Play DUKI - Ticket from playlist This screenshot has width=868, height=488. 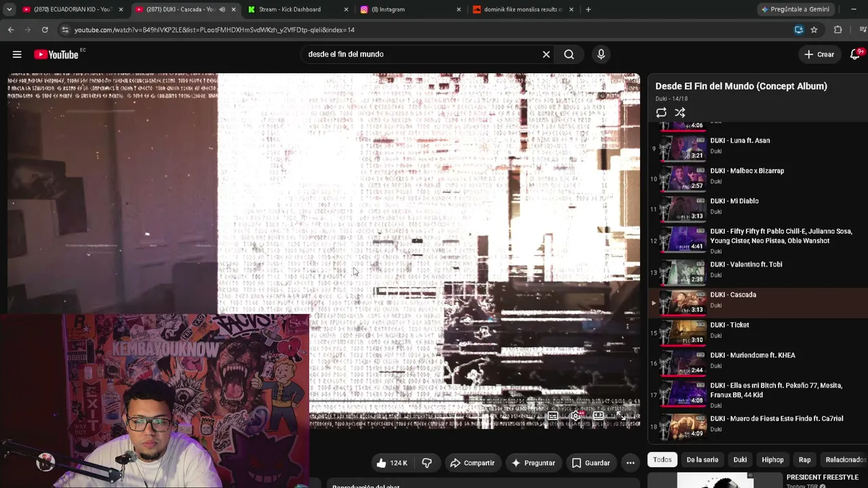point(729,325)
